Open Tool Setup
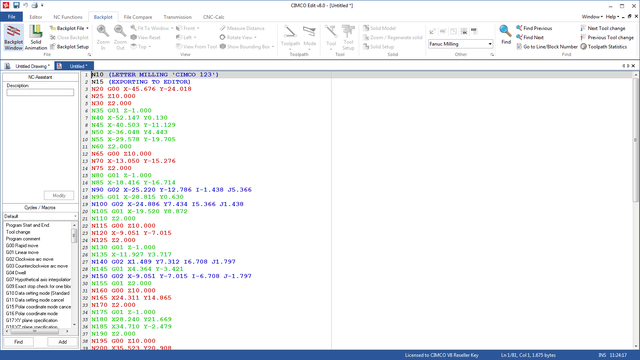The width and height of the screenshot is (640, 360). tap(348, 37)
